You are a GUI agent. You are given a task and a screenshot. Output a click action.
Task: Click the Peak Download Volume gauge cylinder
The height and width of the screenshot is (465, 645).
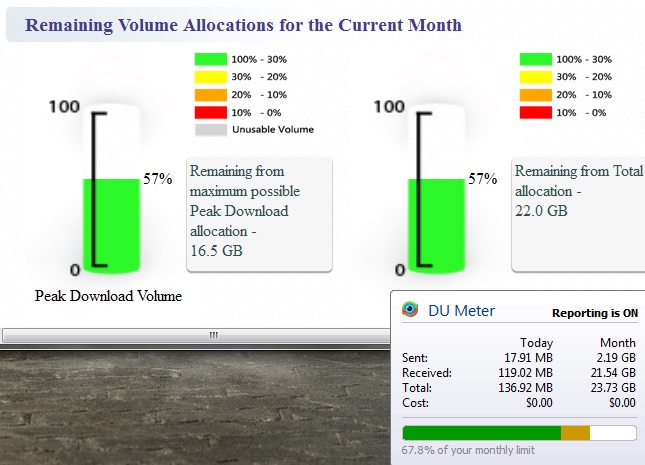[x=111, y=189]
